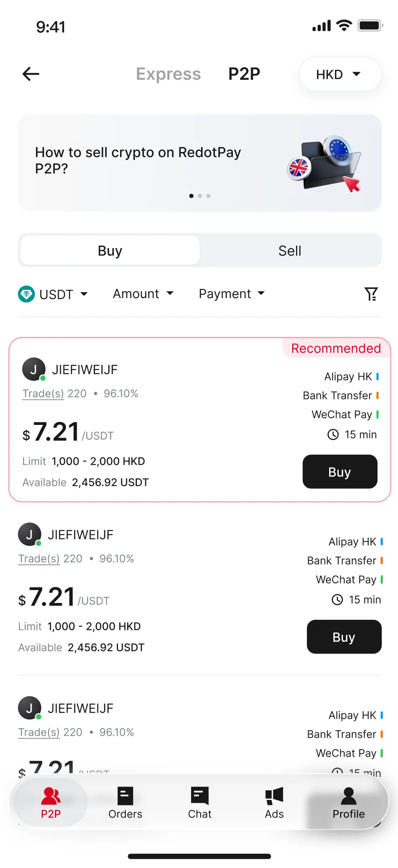This screenshot has width=398, height=868.
Task: Switch the toggle to Buy
Action: 110,251
